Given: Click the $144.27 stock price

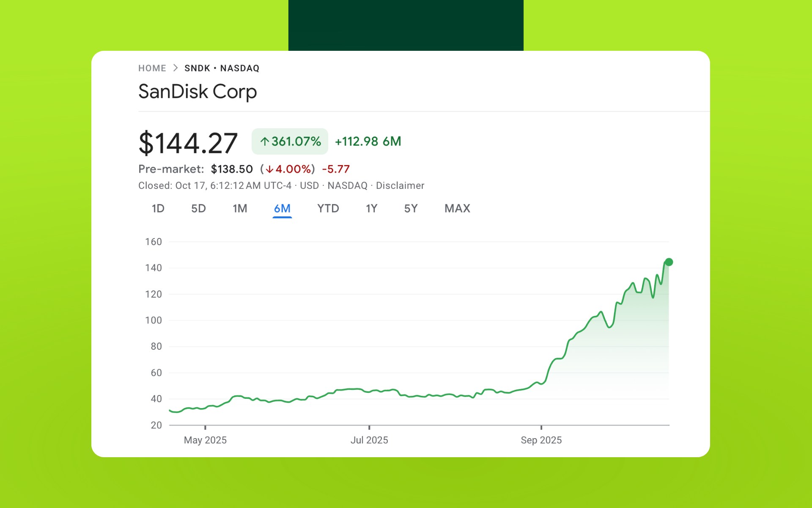Looking at the screenshot, I should (188, 143).
